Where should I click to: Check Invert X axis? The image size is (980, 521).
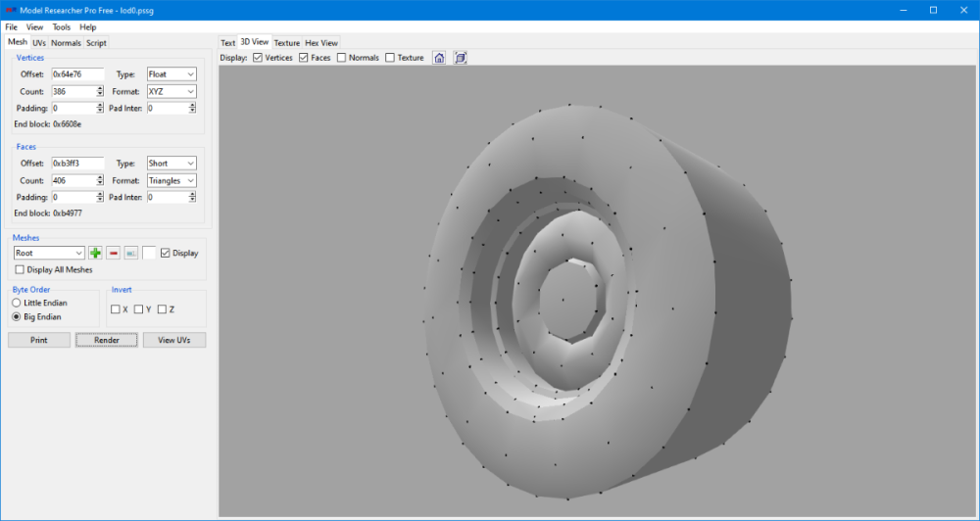115,309
